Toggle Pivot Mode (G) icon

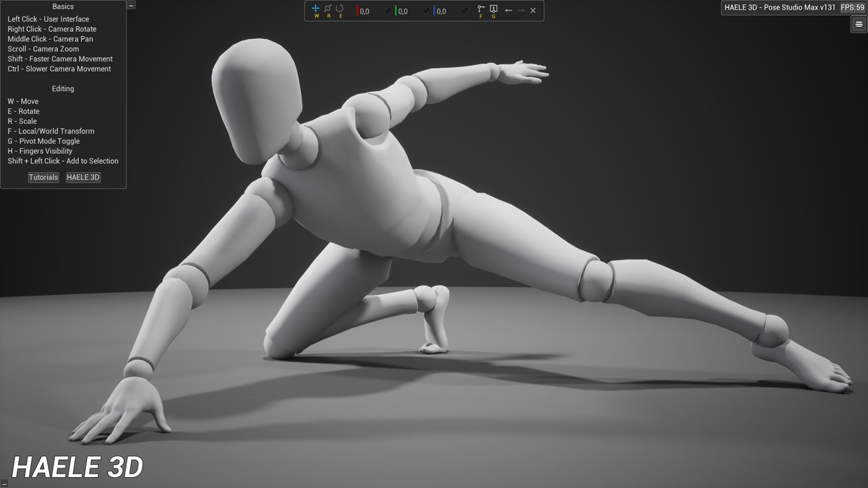493,9
